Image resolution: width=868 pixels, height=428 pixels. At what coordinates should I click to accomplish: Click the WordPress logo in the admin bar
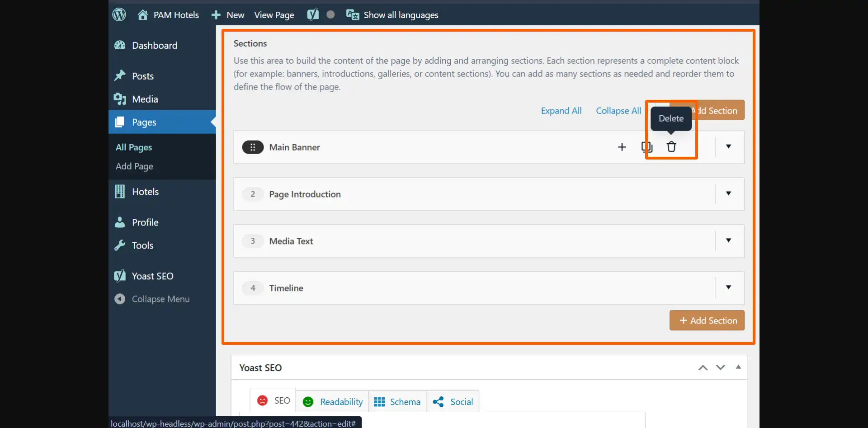pyautogui.click(x=119, y=15)
